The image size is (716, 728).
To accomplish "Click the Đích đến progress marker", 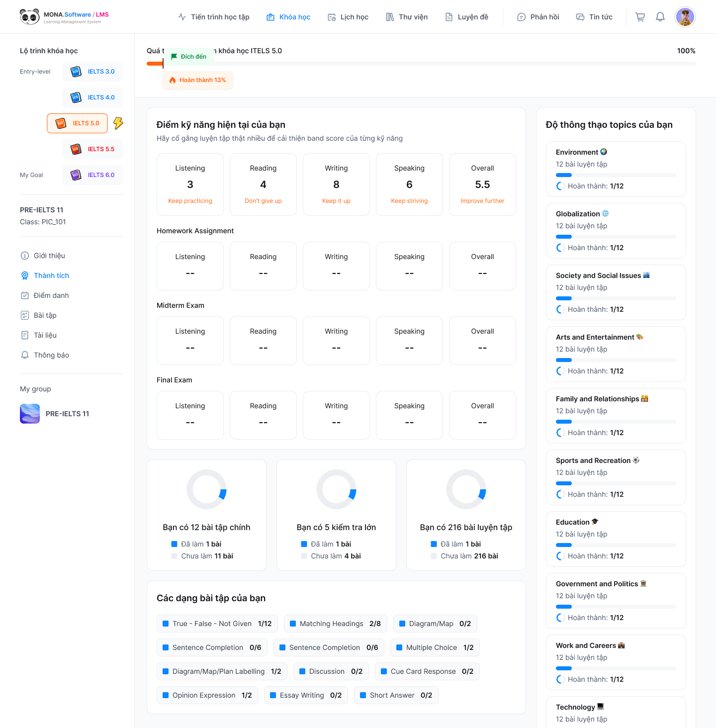I will tap(189, 57).
